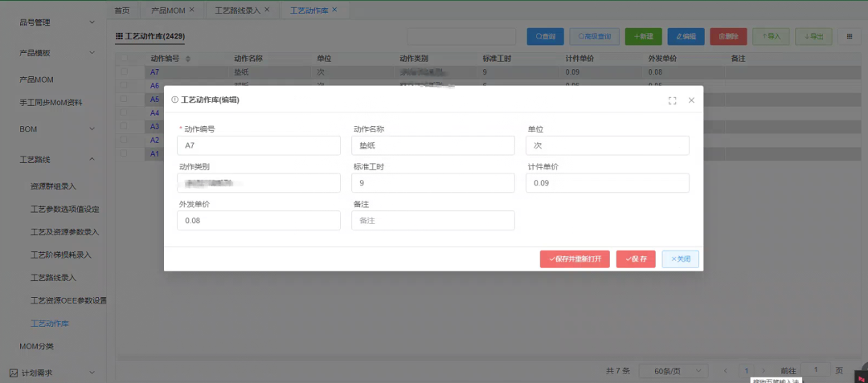Click the fullscreen icon in edit dialog
Viewport: 868px width, 383px height.
coord(672,100)
